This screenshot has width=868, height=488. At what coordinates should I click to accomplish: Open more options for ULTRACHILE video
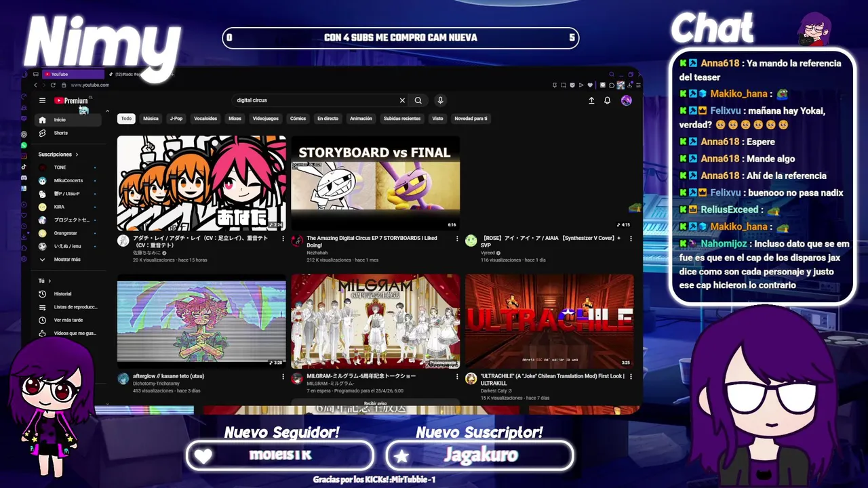[x=631, y=376]
